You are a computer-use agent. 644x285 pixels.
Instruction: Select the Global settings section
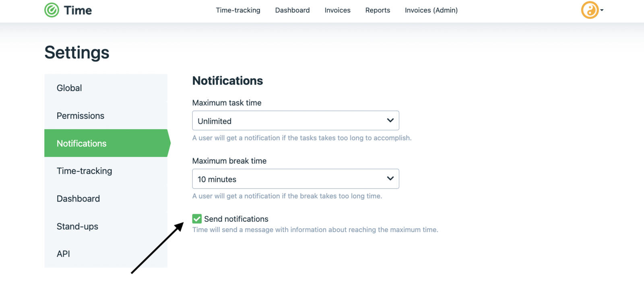(x=69, y=88)
